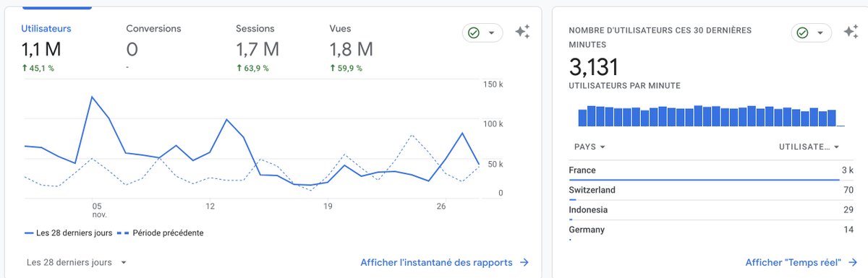868x278 pixels.
Task: Click the Indonesia 29 users value
Action: (x=848, y=209)
